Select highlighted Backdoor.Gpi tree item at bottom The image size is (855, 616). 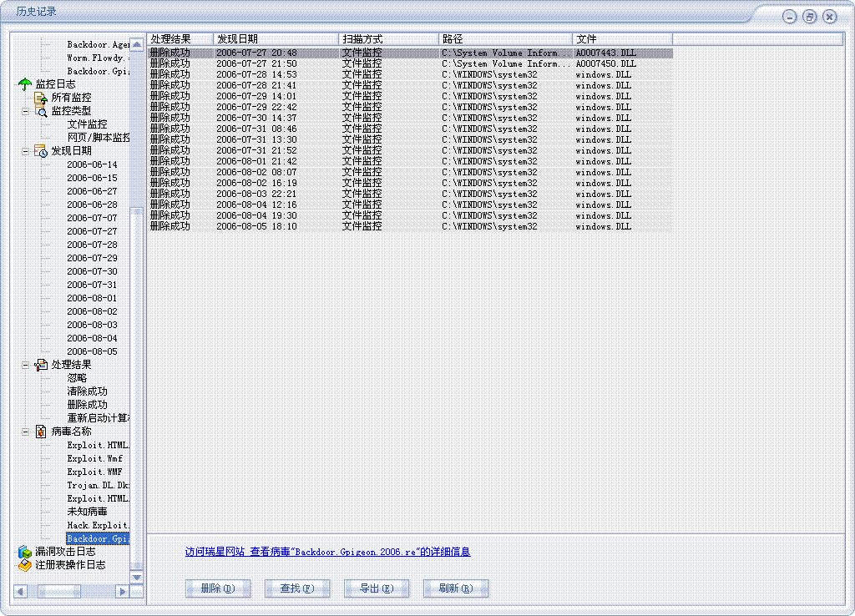[99, 538]
